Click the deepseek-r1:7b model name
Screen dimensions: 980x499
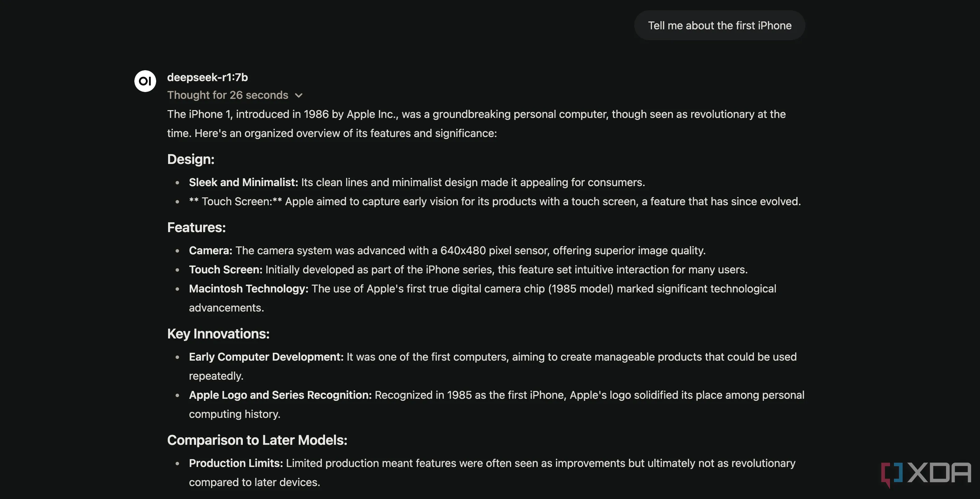coord(207,77)
